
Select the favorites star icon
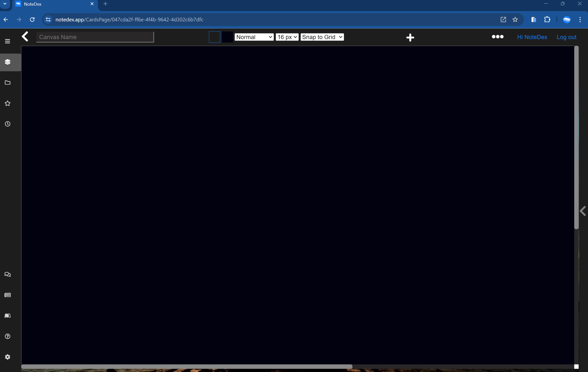(x=8, y=103)
